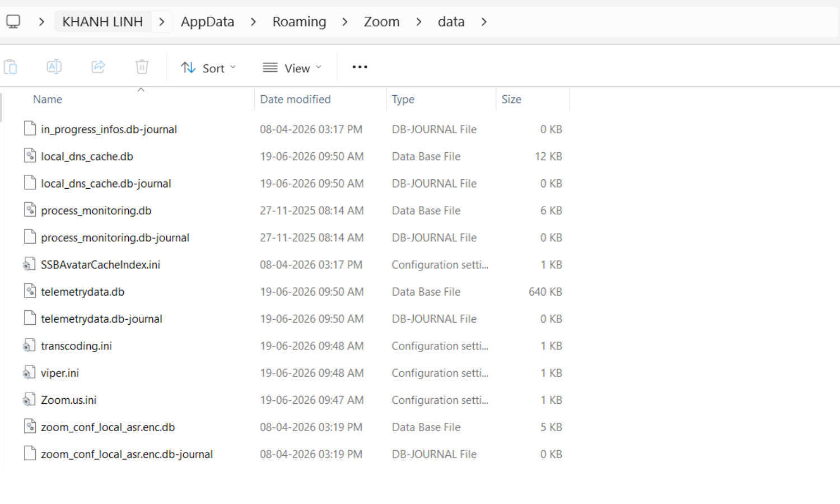Viewport: 840px width, 504px height.
Task: Select the in_progress_infos.db-journal file icon
Action: 30,129
